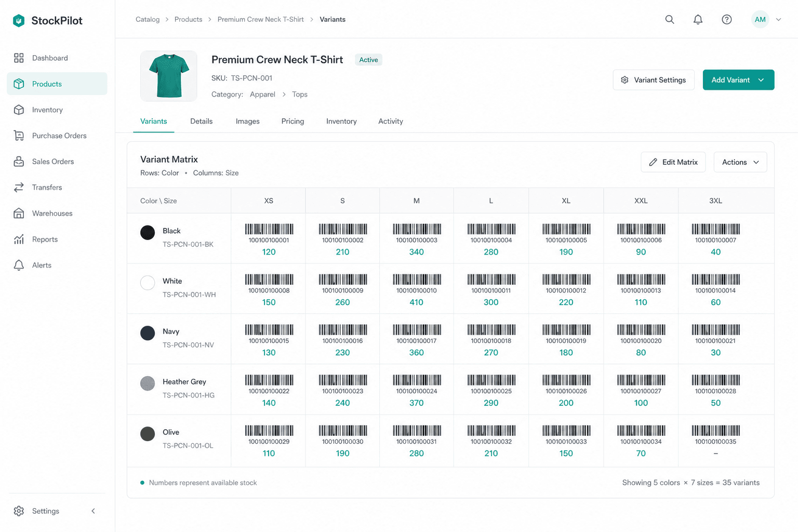The image size is (798, 532).
Task: Open the help question mark icon
Action: (727, 19)
